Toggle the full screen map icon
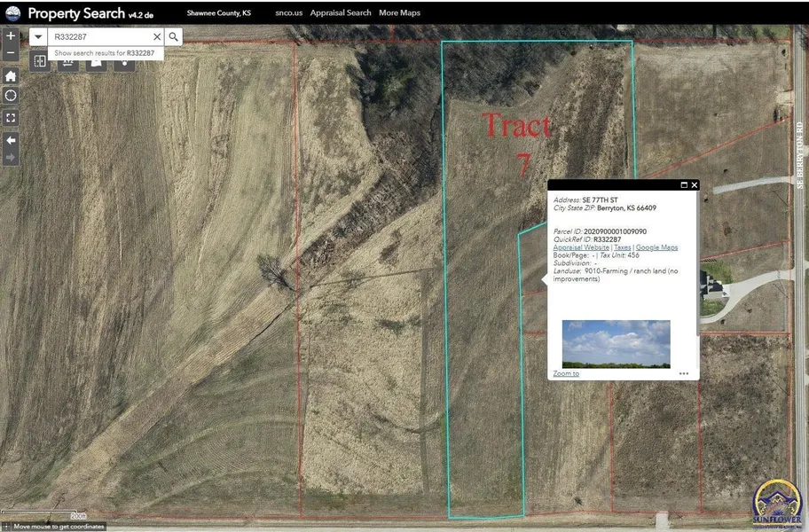 [x=11, y=117]
